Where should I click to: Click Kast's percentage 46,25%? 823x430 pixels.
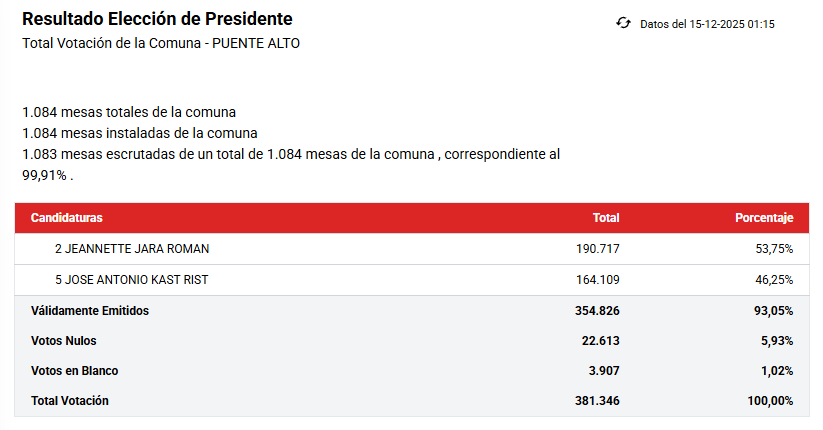click(x=774, y=280)
